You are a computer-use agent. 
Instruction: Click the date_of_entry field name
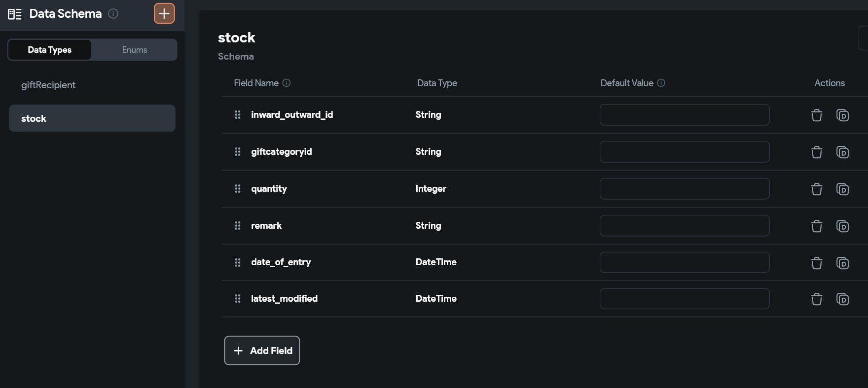[x=281, y=262]
